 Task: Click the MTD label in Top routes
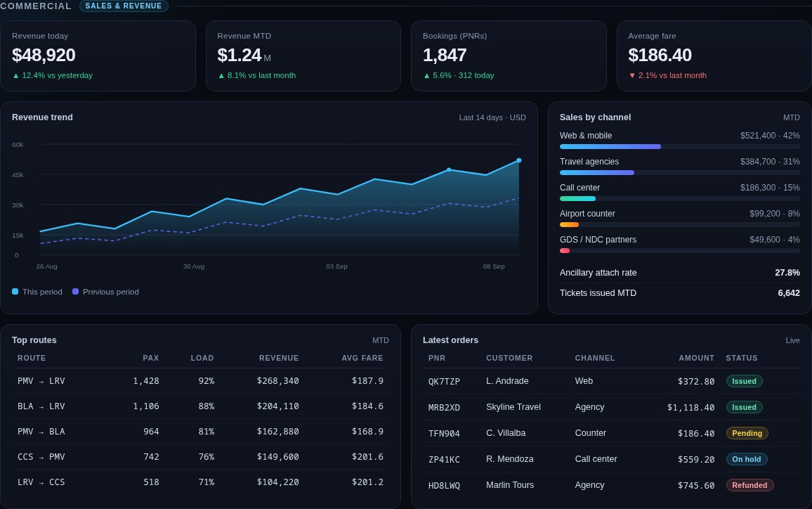(x=380, y=340)
